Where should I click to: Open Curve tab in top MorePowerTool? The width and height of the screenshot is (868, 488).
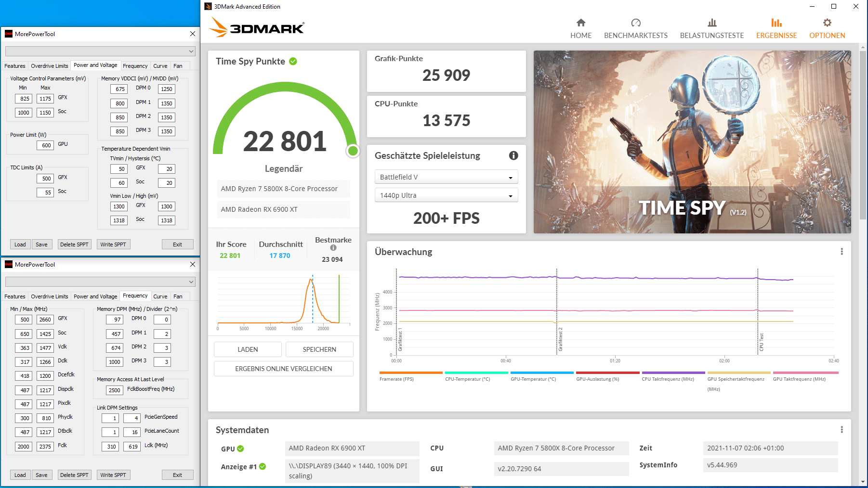point(160,66)
